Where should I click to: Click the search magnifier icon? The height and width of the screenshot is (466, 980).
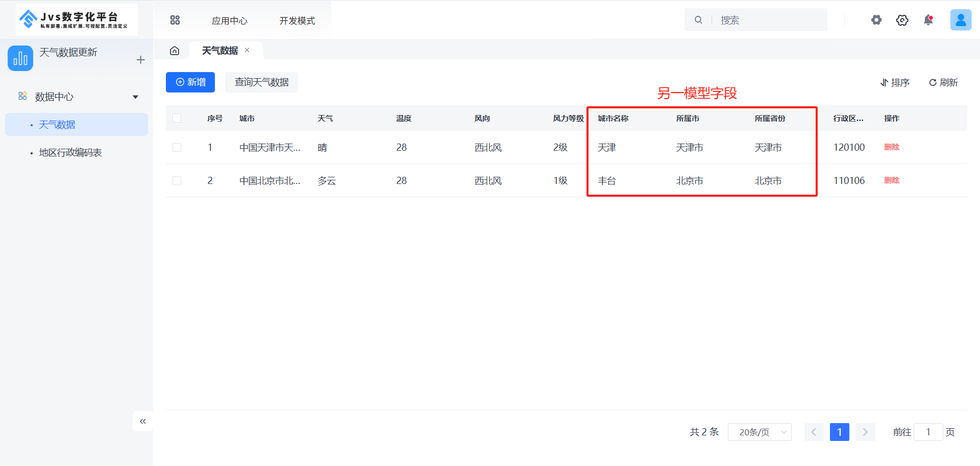698,20
